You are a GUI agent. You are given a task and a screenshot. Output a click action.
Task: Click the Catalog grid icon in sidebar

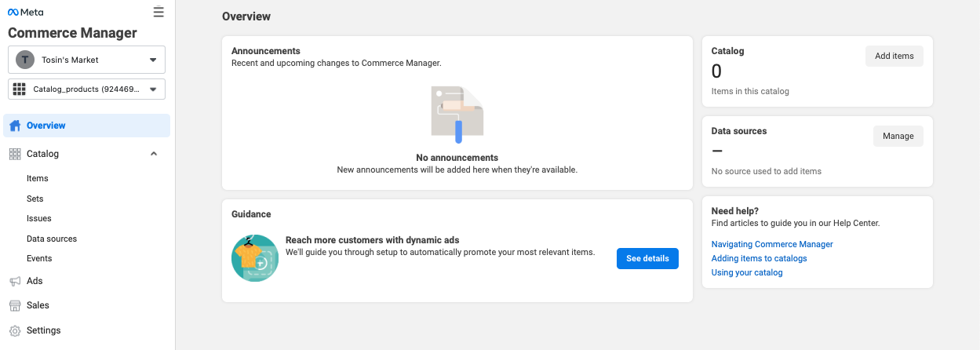click(15, 154)
